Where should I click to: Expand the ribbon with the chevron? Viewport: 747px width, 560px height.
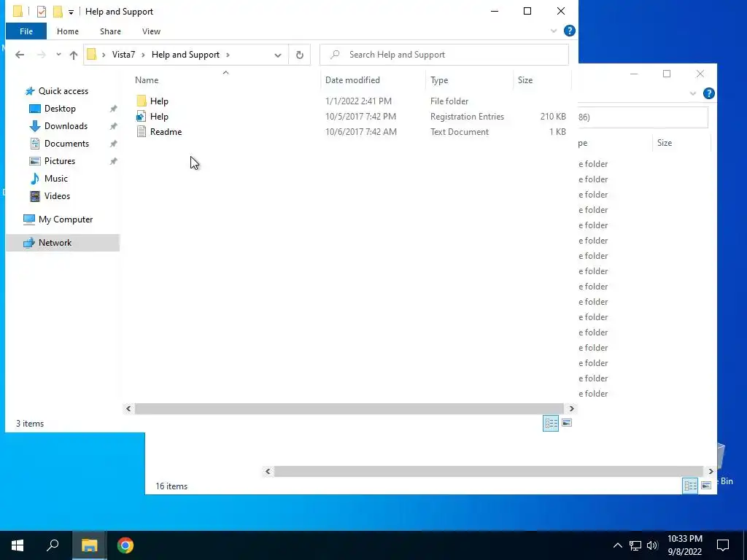click(554, 31)
